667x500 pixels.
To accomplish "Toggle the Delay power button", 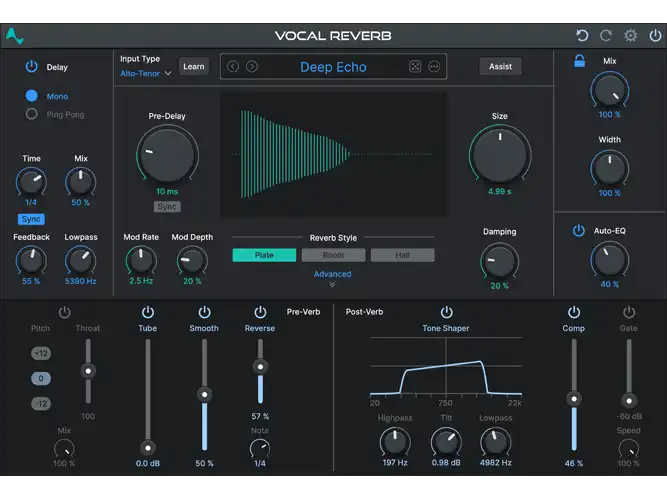I will pos(31,66).
